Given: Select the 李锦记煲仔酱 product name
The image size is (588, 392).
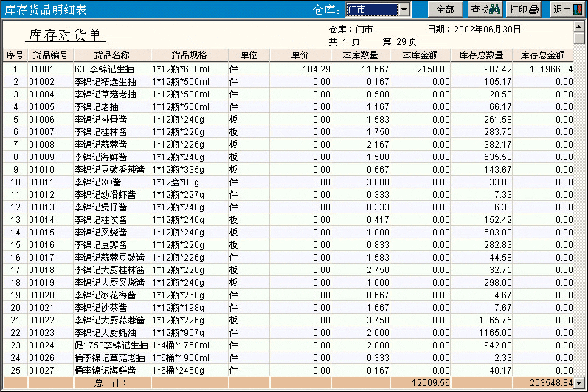Looking at the screenshot, I should (100, 207).
